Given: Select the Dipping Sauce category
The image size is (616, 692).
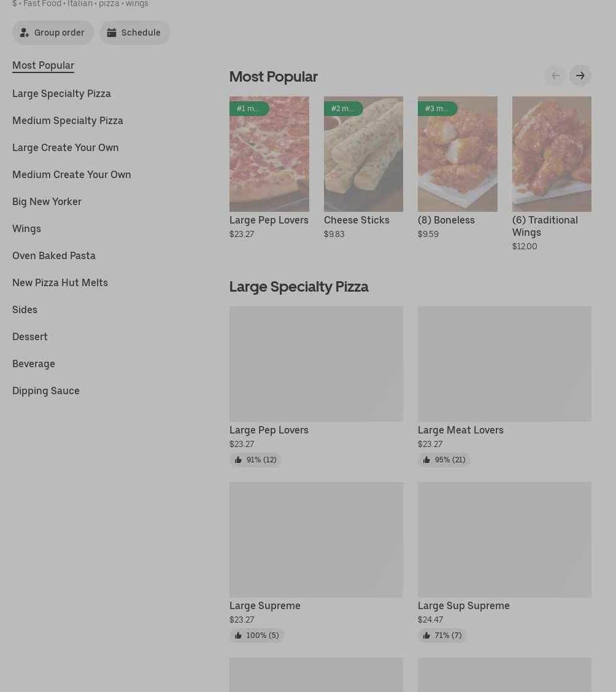Looking at the screenshot, I should click(x=46, y=391).
